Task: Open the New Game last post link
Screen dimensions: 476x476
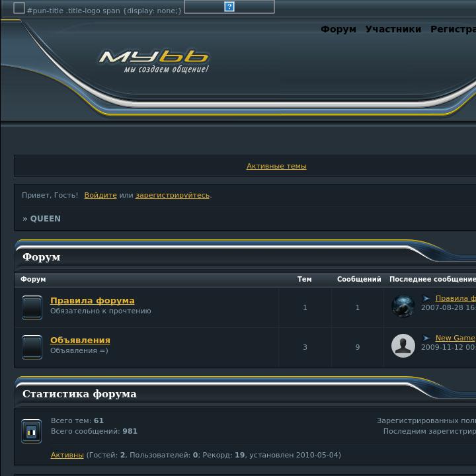Action: point(456,338)
